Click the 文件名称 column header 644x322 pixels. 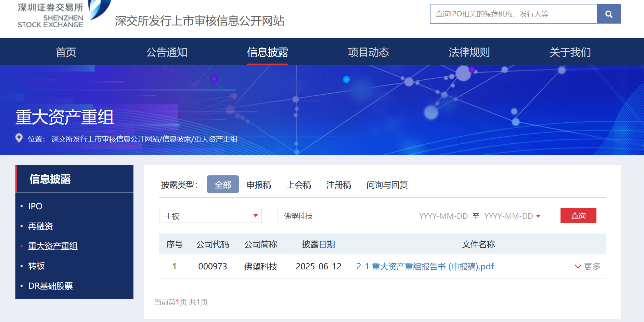click(478, 244)
